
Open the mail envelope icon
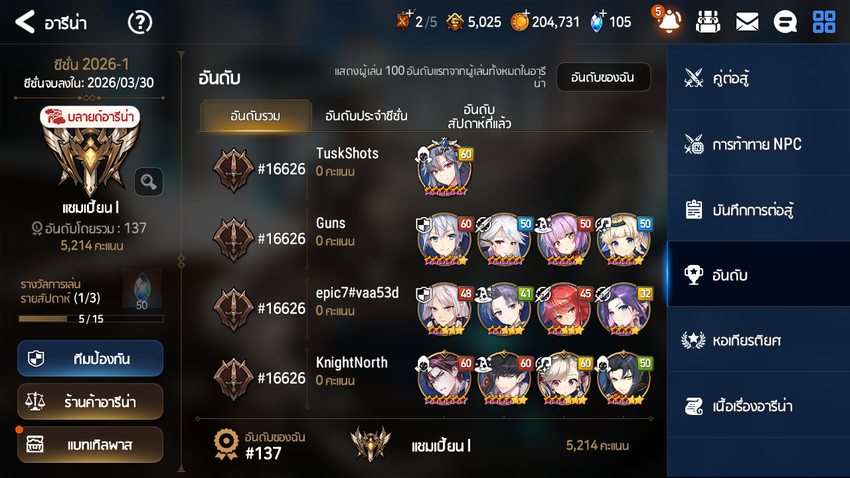tap(746, 22)
